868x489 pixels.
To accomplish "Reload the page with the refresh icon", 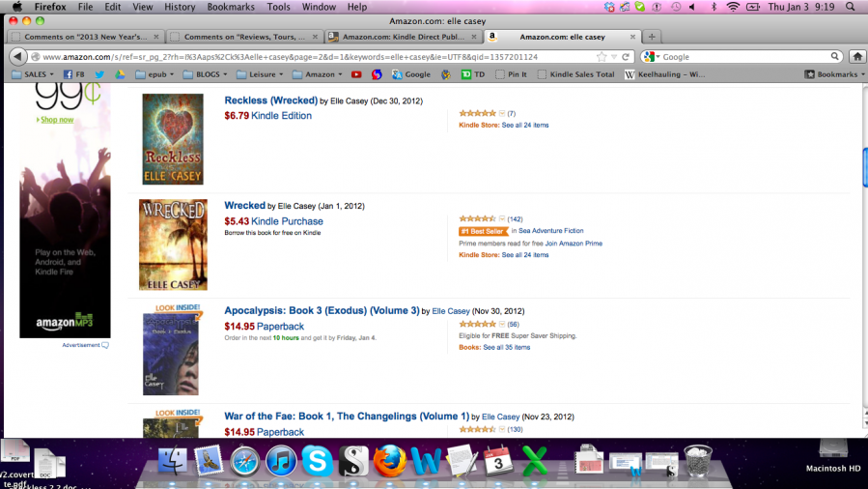I will 626,56.
